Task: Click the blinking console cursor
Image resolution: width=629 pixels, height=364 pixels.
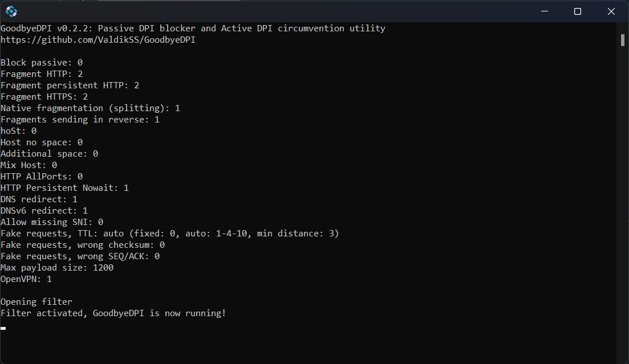Action: pyautogui.click(x=3, y=328)
